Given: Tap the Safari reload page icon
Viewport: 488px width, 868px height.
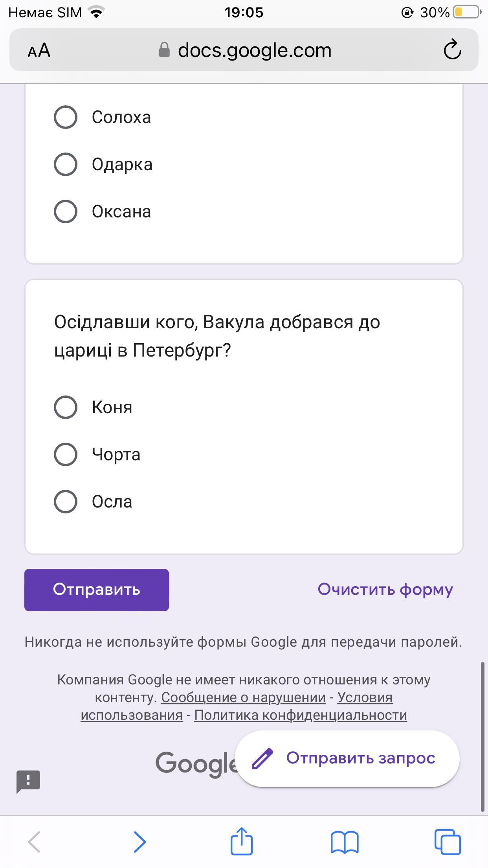Looking at the screenshot, I should [x=452, y=50].
